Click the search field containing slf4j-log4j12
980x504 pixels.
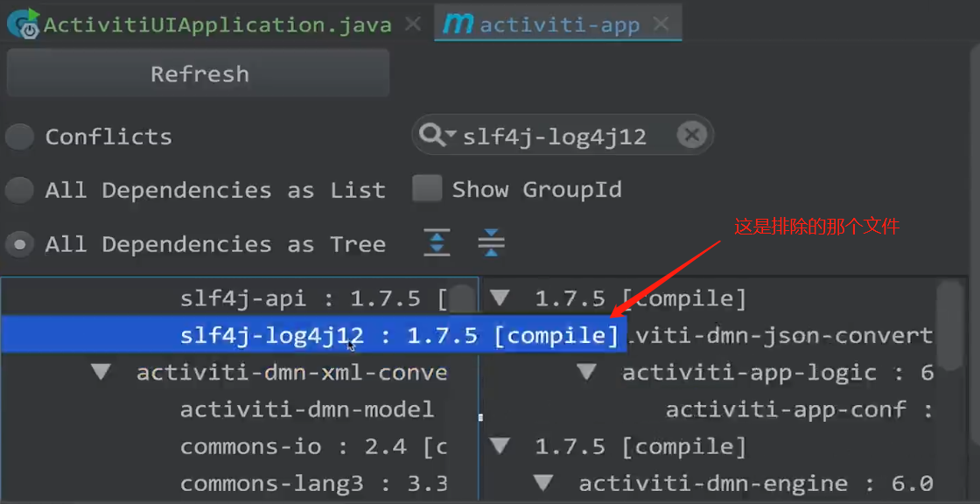[563, 135]
